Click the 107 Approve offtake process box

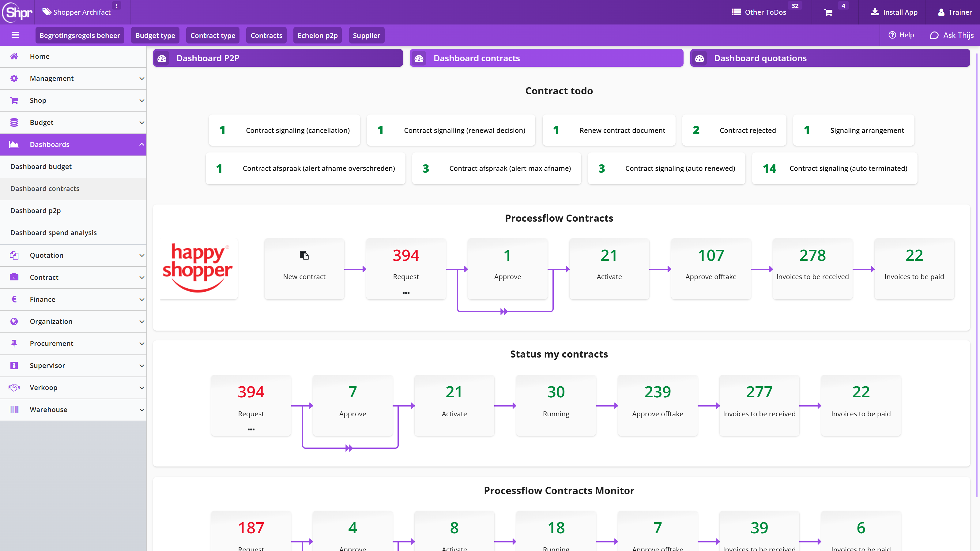[710, 269]
